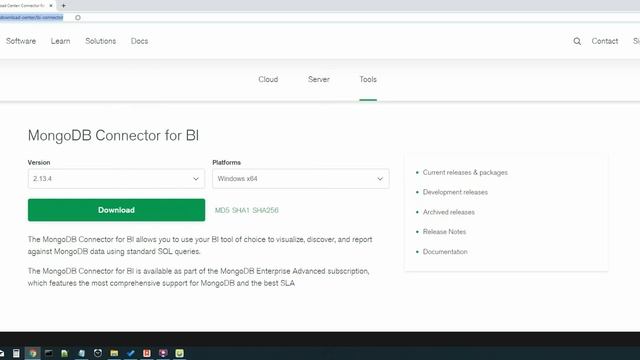This screenshot has width=640, height=360.
Task: Open the light blue document taskbar icon
Action: tap(82, 353)
